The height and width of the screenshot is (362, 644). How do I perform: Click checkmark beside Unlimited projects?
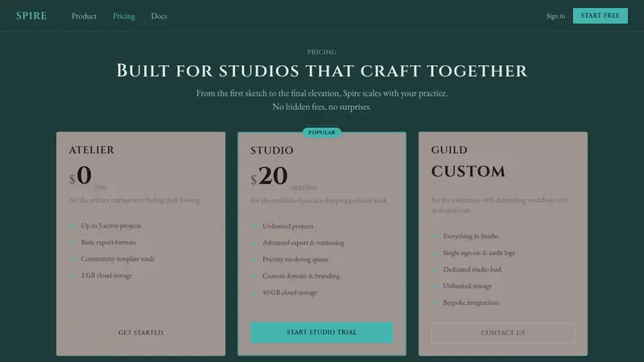tap(254, 227)
